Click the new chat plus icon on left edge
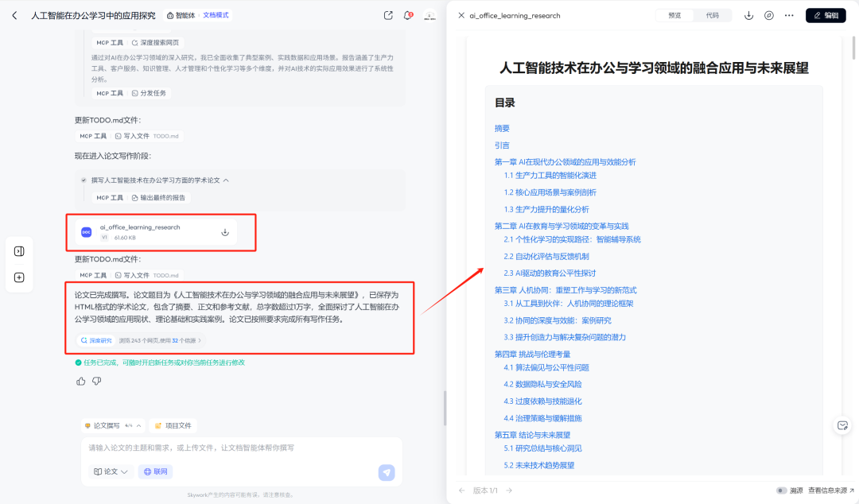 [19, 277]
